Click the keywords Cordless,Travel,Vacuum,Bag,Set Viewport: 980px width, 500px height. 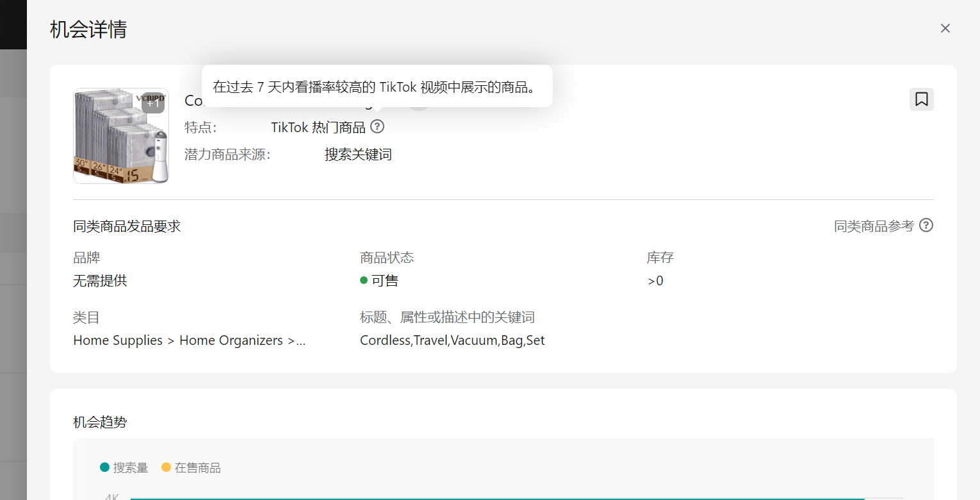[452, 340]
